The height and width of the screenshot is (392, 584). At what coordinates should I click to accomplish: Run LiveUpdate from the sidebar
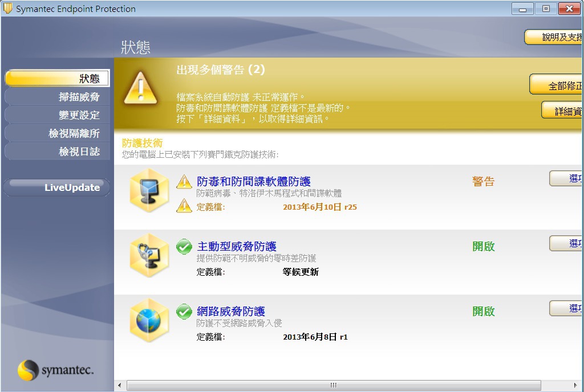57,187
